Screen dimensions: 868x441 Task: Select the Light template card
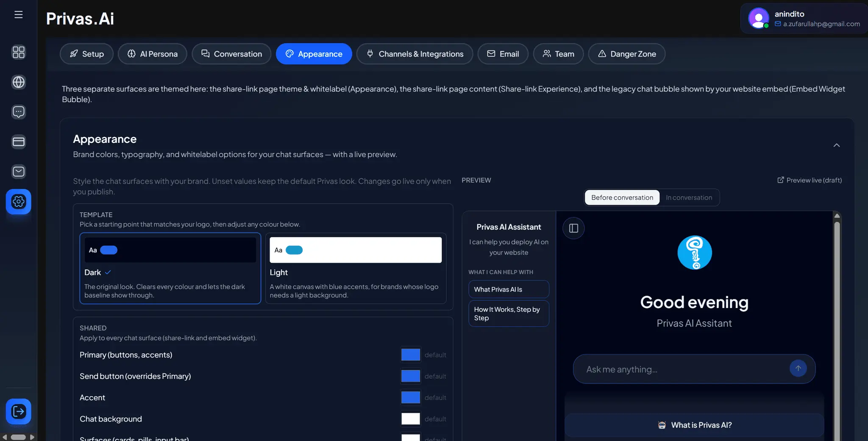356,268
